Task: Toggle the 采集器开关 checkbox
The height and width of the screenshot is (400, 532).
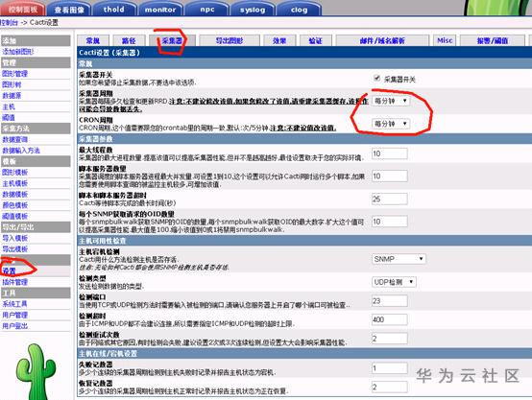Action: 376,78
